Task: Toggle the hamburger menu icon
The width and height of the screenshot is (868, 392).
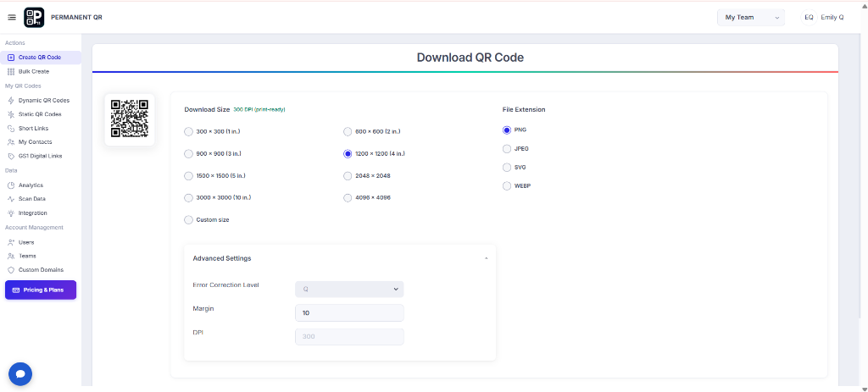Action: (12, 18)
